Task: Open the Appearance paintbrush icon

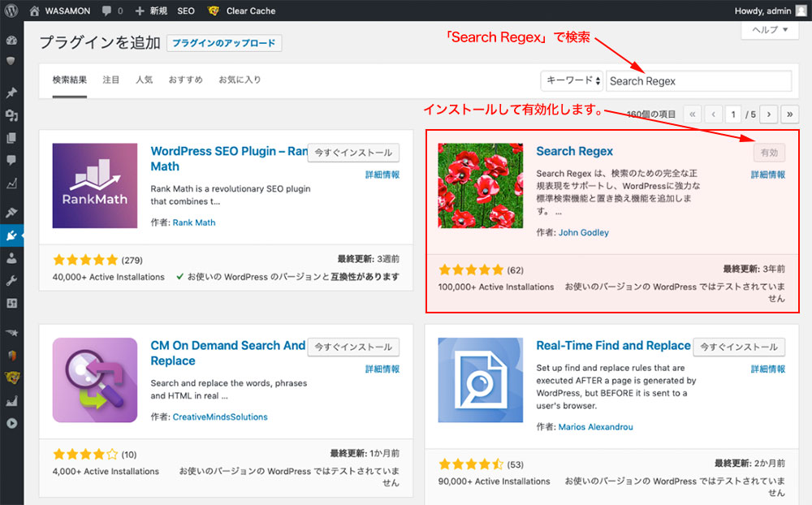Action: [x=11, y=213]
